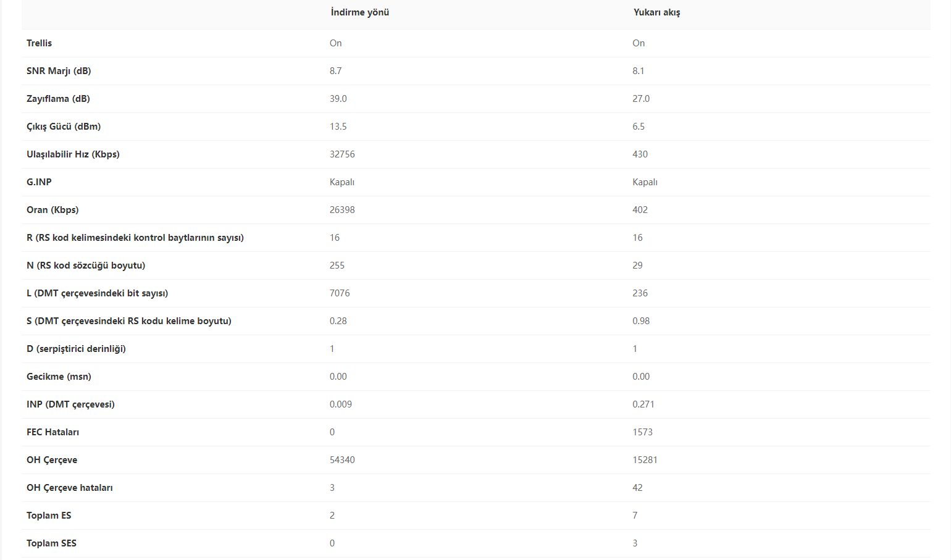Select the upstream attenuation value 27.0
Viewport: 951px width, 560px height.
[x=640, y=99]
